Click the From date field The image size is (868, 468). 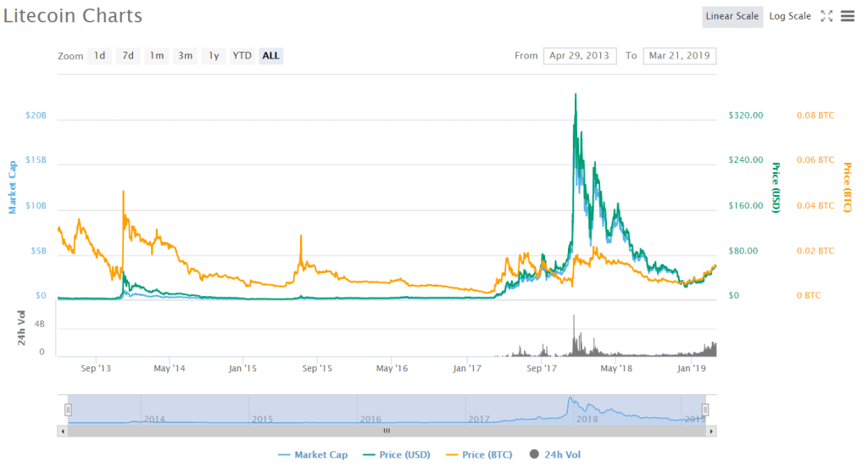pos(579,56)
